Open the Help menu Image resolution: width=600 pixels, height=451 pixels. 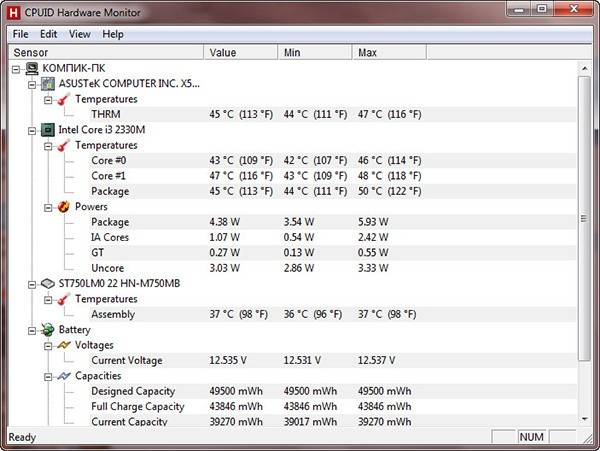(113, 34)
